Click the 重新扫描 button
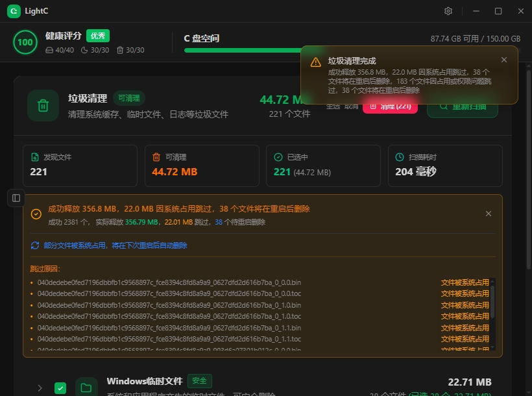Image resolution: width=532 pixels, height=396 pixels. coord(463,106)
